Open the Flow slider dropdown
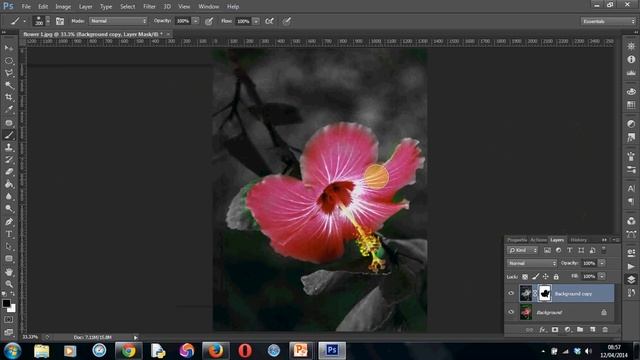This screenshot has height=360, width=640. coord(256,21)
